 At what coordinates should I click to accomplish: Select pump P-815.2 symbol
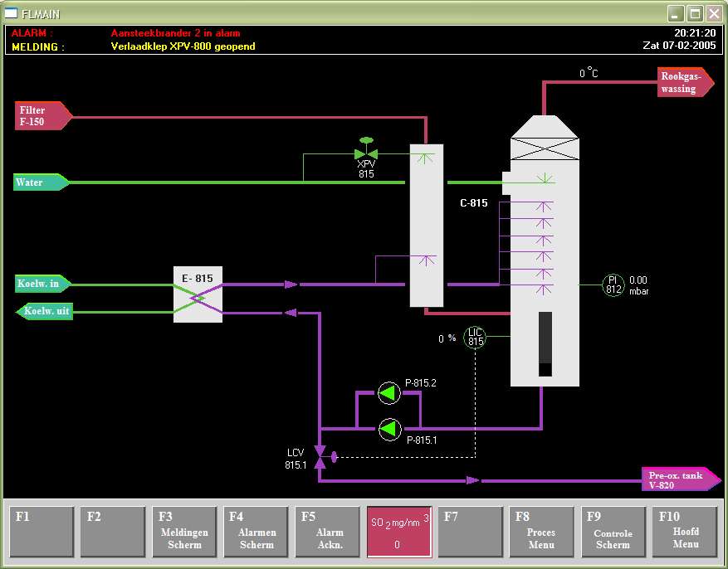(388, 393)
